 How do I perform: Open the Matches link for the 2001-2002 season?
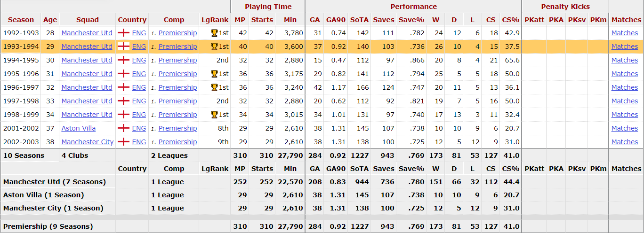[x=625, y=128]
